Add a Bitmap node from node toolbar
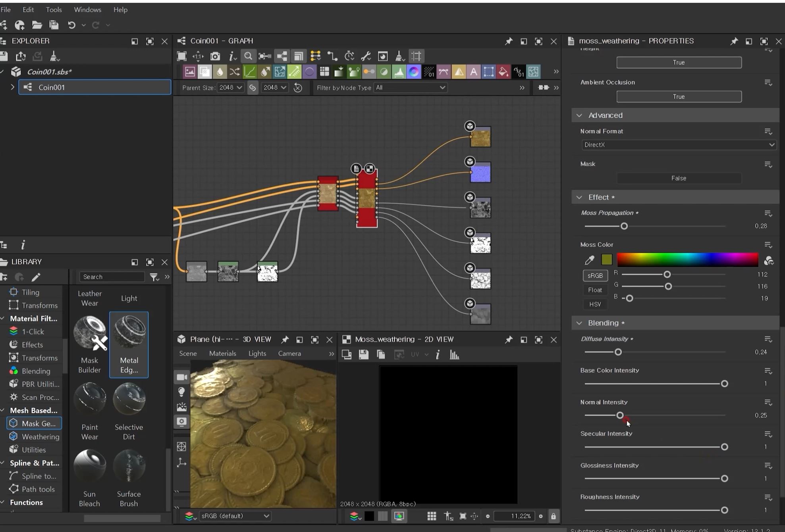Viewport: 785px width, 532px height. 190,72
